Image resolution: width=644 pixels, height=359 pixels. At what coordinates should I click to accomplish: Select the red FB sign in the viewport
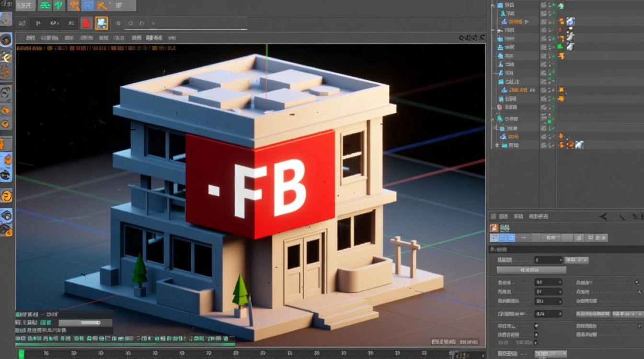[260, 183]
